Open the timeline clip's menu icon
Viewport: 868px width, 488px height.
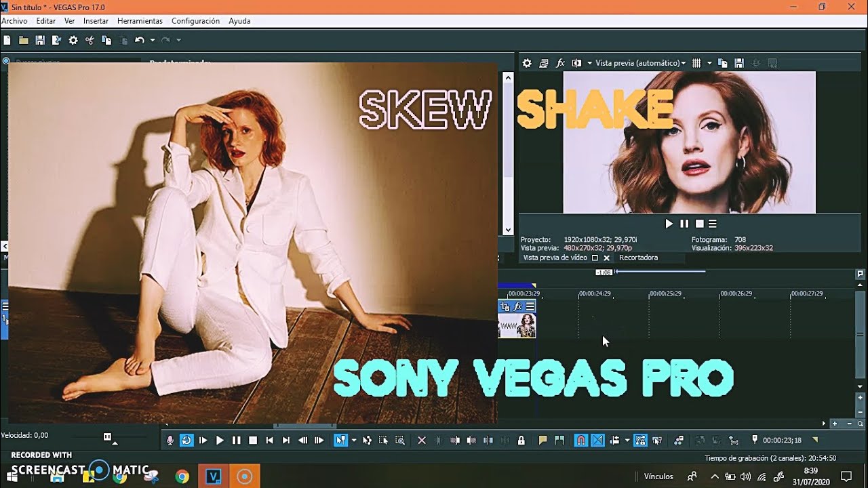(x=530, y=307)
